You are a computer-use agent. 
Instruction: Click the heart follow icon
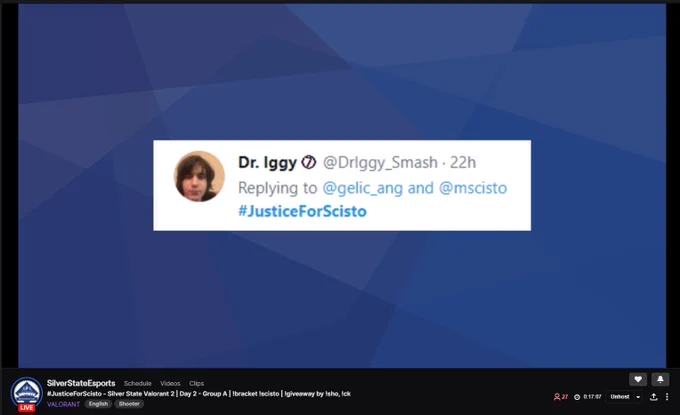pyautogui.click(x=638, y=379)
